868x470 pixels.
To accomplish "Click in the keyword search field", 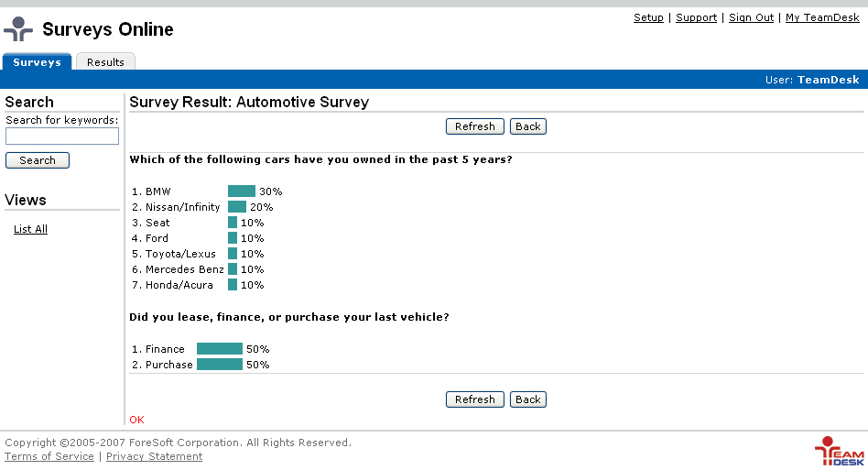I will [x=62, y=137].
